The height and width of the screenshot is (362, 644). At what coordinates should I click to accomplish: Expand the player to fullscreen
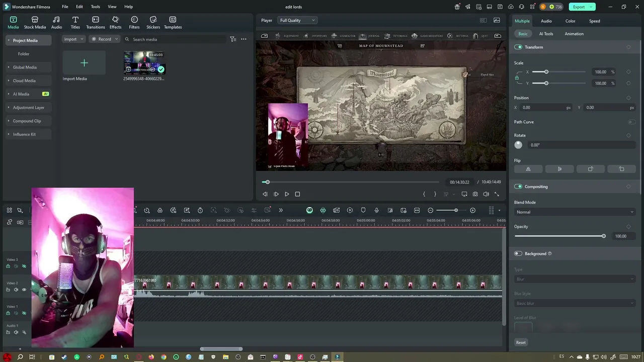497,194
